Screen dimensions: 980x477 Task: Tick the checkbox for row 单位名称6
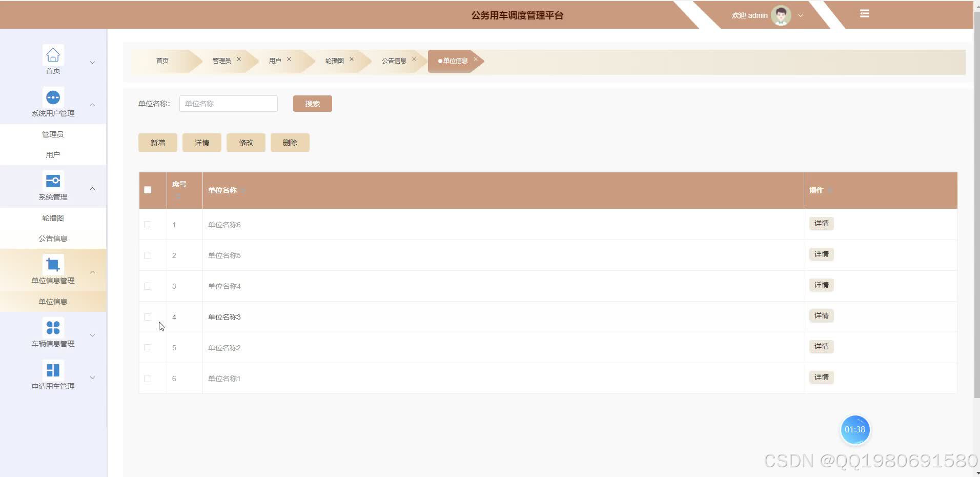(x=148, y=224)
